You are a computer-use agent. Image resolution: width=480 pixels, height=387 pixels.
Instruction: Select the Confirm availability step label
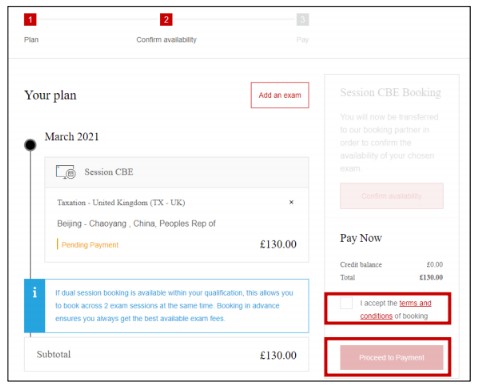coord(166,40)
